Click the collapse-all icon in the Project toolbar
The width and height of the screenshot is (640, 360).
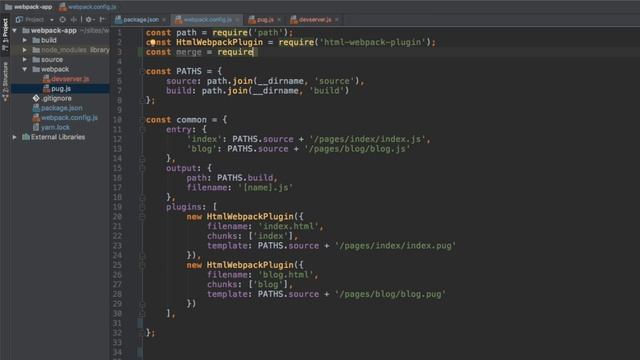click(74, 19)
